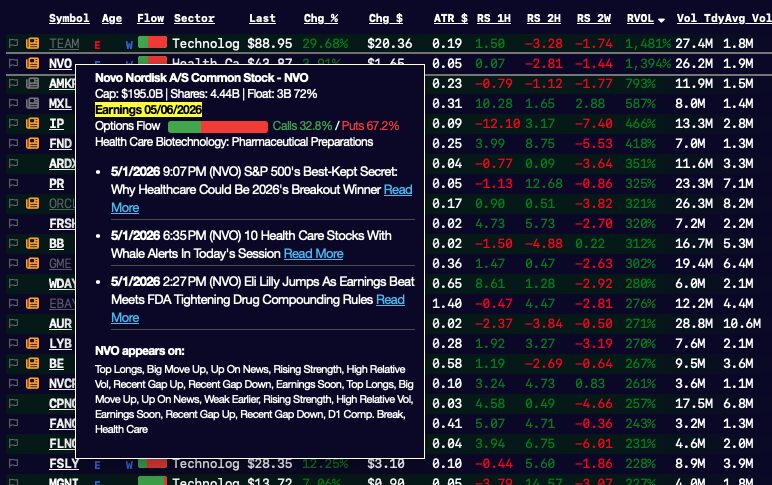The height and width of the screenshot is (485, 772).
Task: Toggle the flag on the 351% RVOL row
Action: [x=13, y=163]
